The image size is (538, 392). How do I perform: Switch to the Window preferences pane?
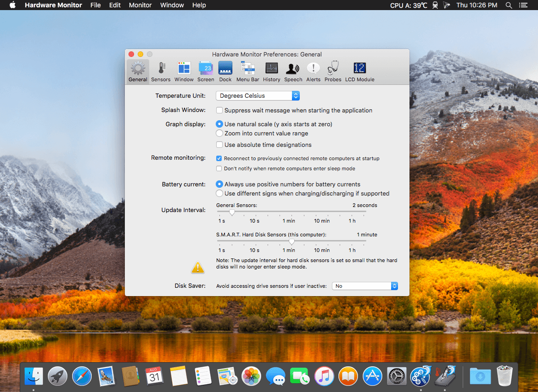click(x=184, y=72)
